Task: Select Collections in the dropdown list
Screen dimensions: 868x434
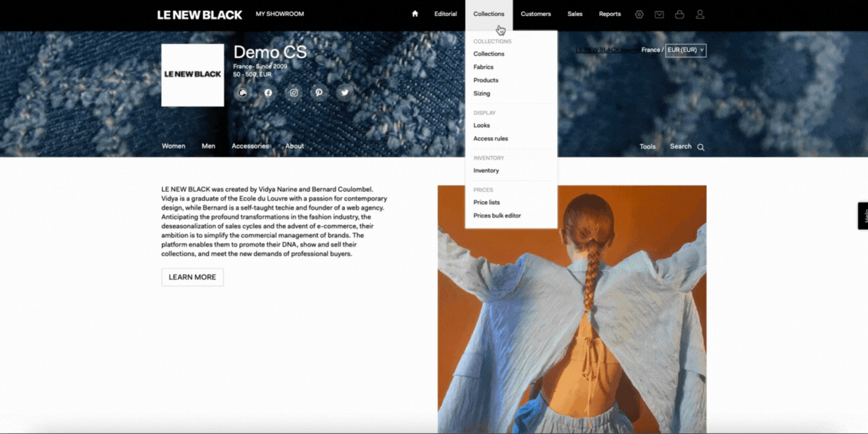Action: pyautogui.click(x=489, y=54)
